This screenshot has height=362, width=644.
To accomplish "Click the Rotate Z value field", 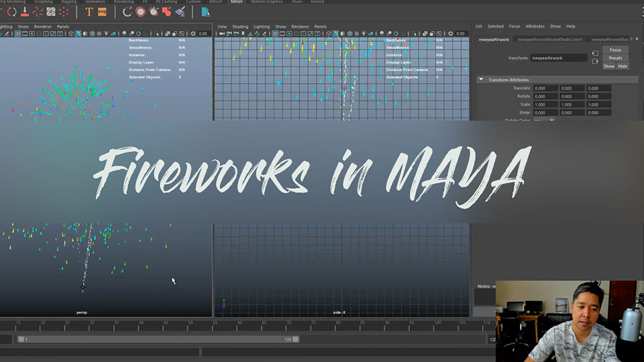I will tap(598, 97).
